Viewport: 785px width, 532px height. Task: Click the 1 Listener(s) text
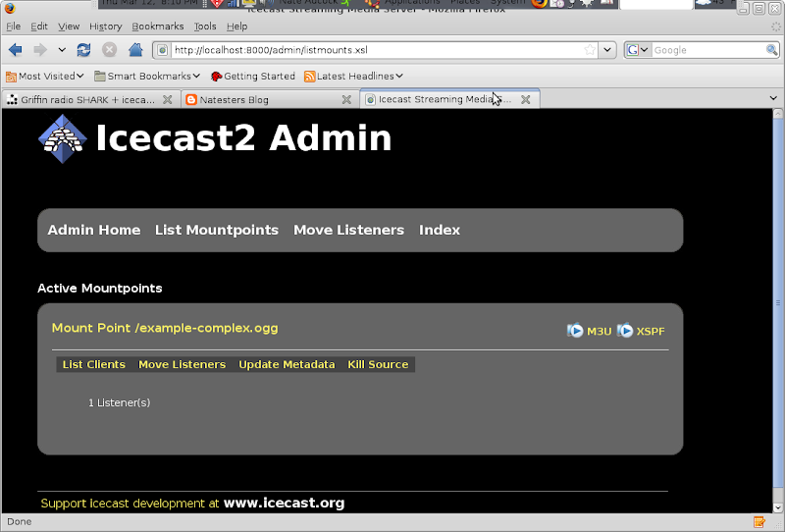click(x=119, y=402)
